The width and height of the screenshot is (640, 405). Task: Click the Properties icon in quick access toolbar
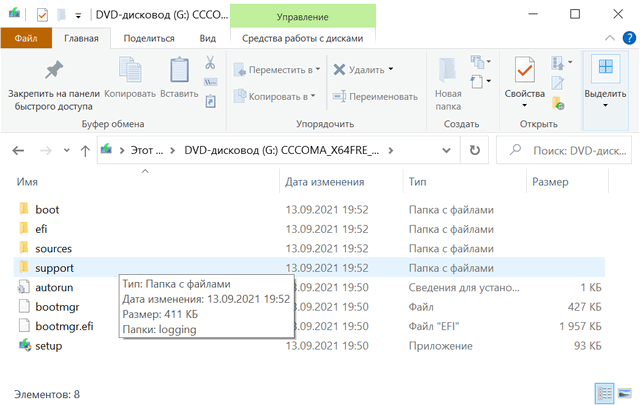[42, 15]
